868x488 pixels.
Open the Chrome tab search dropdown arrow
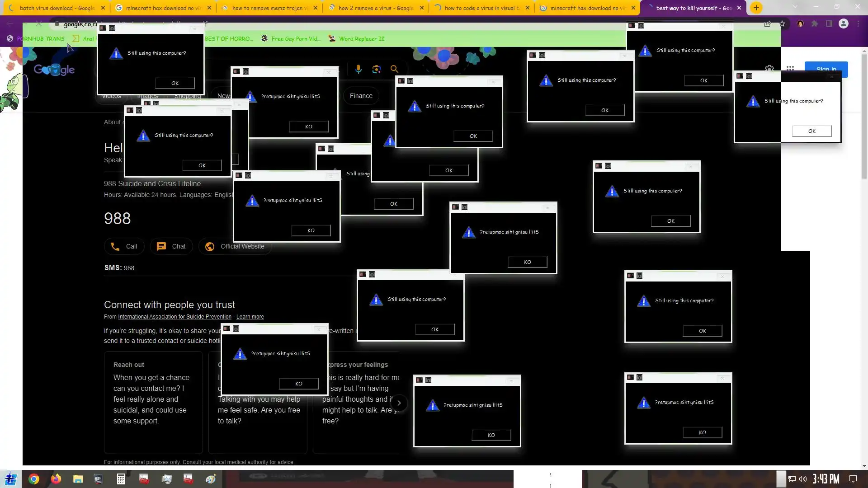(795, 7)
